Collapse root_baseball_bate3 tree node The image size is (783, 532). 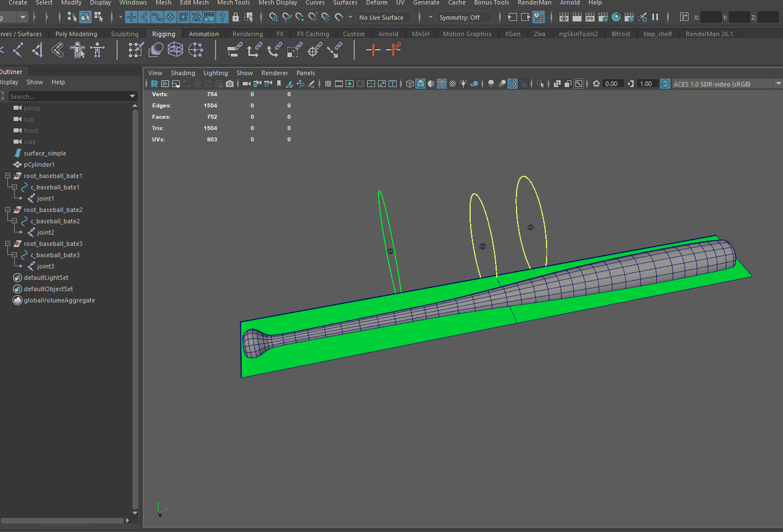8,244
